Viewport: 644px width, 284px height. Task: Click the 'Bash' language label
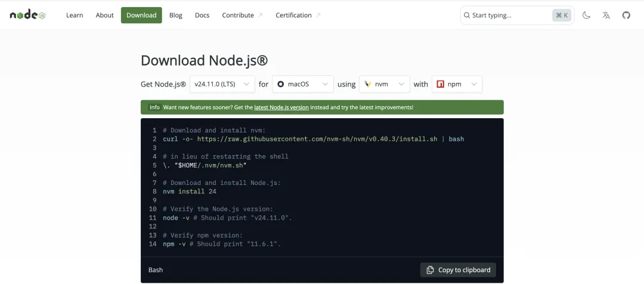156,270
